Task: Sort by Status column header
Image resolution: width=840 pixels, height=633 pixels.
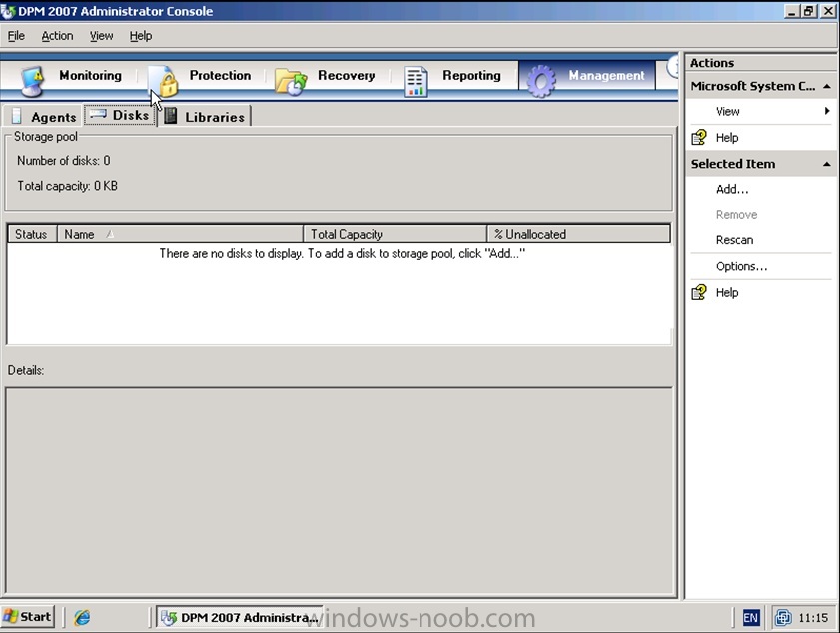Action: pos(32,234)
